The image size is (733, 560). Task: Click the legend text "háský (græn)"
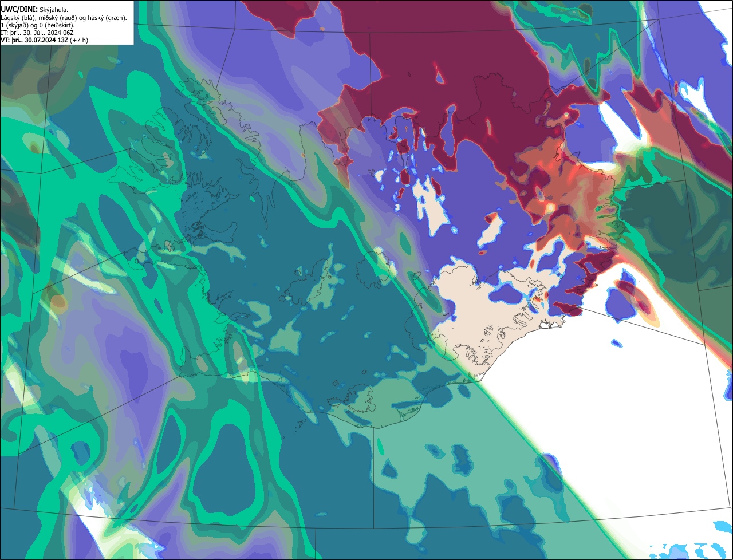(106, 18)
